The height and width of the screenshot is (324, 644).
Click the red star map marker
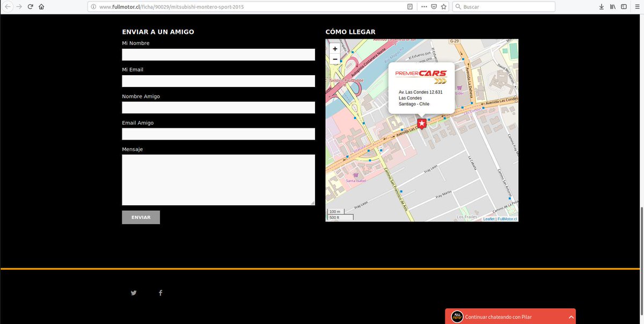point(421,123)
